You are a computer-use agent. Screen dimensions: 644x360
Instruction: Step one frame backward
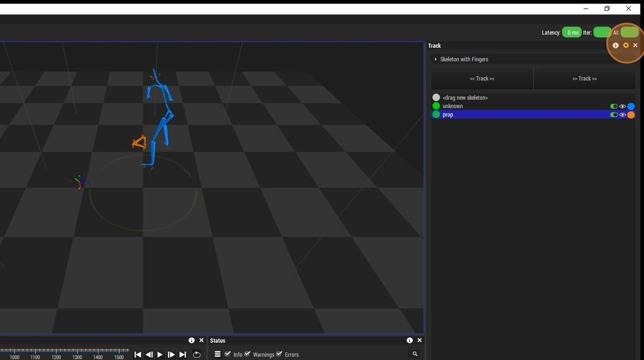149,354
